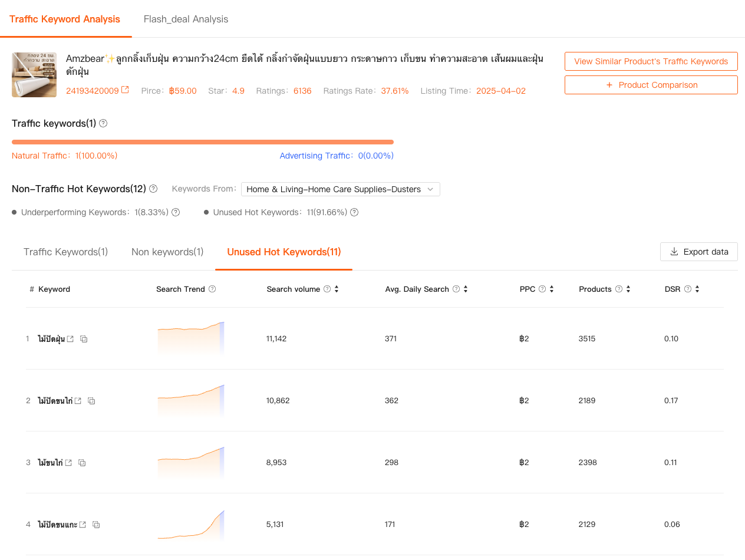Image resolution: width=745 pixels, height=560 pixels.
Task: Open external link for keyword ไม้ปัดฝุ่น
Action: click(71, 339)
